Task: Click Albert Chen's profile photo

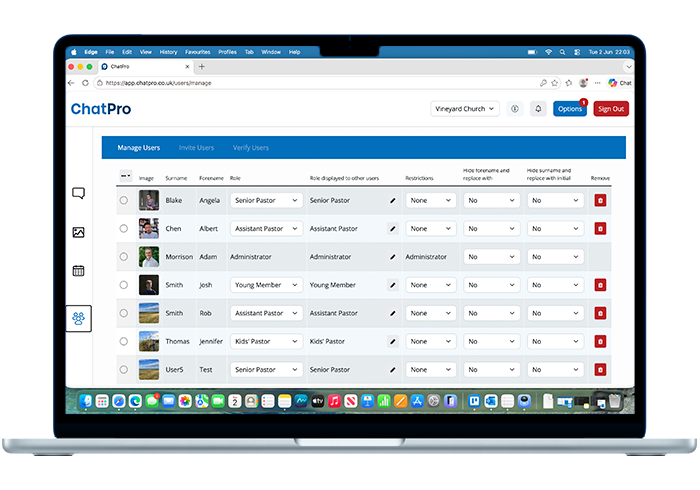Action: pos(149,228)
